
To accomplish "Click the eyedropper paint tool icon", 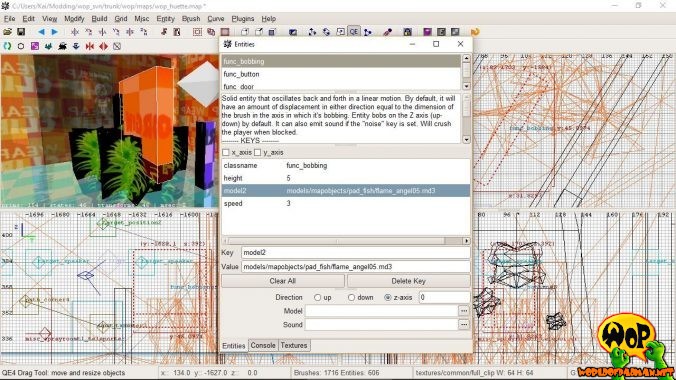I will tap(388, 32).
